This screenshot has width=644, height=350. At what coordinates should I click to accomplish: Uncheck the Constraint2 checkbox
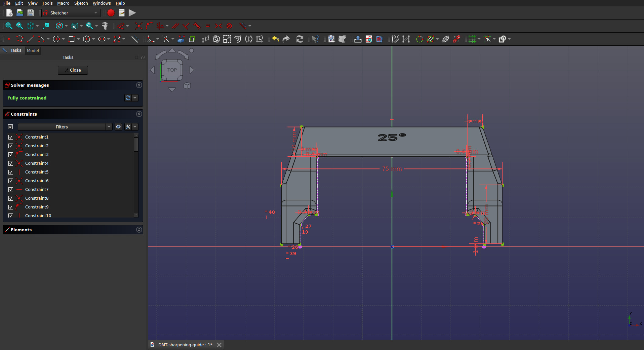pyautogui.click(x=11, y=146)
